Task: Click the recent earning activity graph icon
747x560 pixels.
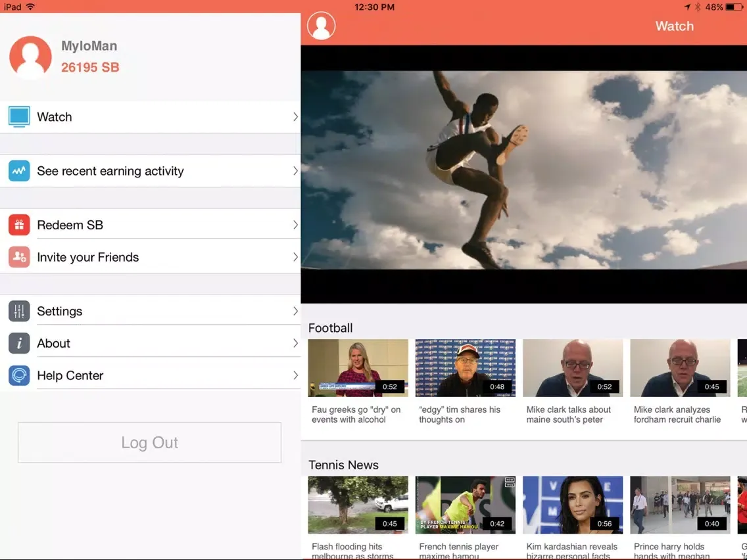Action: pos(19,171)
